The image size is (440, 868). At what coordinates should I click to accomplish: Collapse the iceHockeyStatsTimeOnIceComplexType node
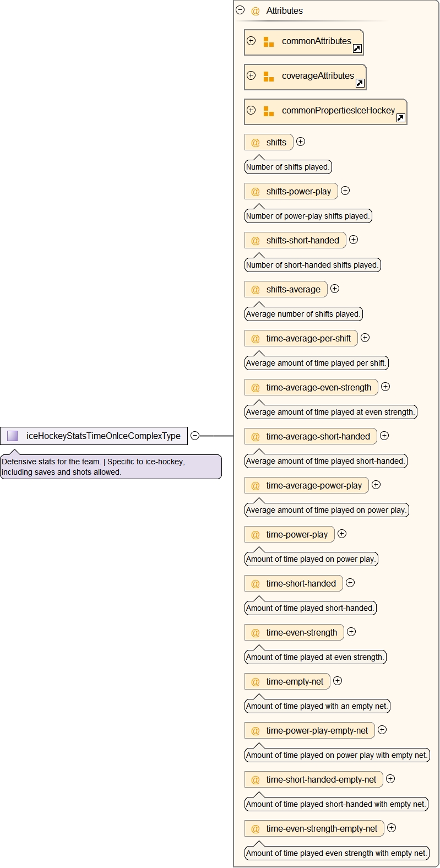[x=194, y=436]
